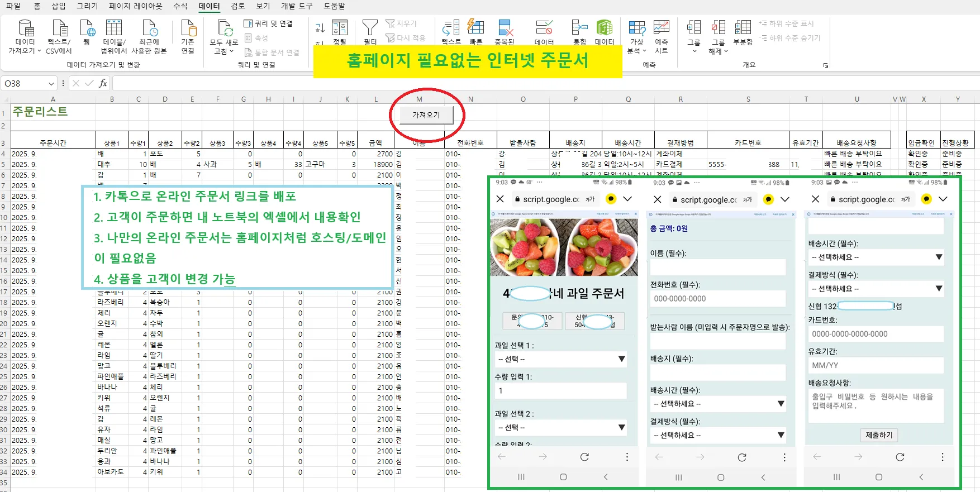This screenshot has width=980, height=492.
Task: Click the 데이터 유효성 검사 icon
Action: click(x=544, y=28)
